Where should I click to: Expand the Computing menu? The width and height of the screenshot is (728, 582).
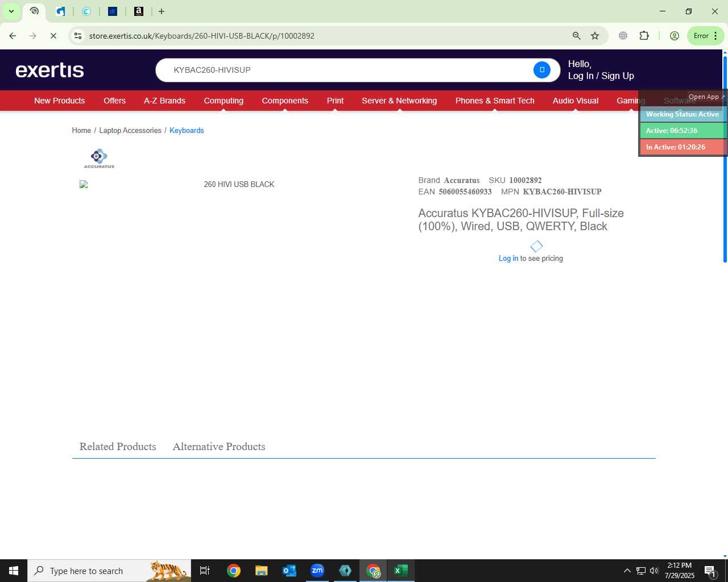(224, 101)
